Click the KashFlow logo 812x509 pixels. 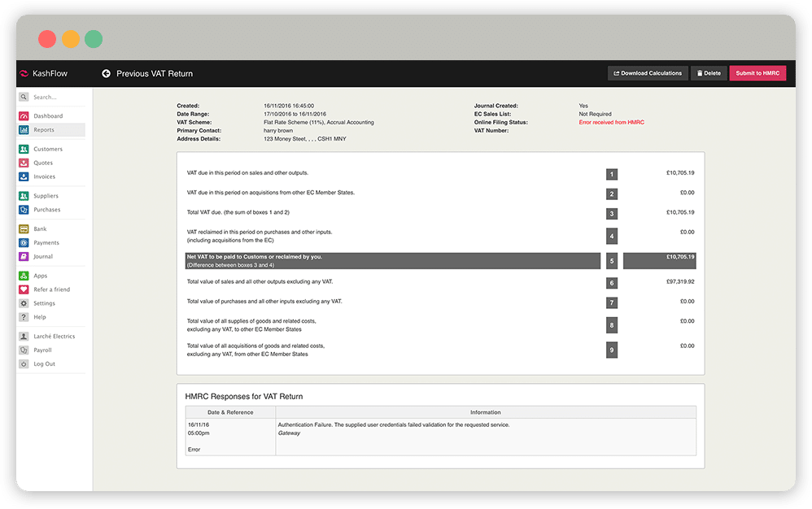45,74
